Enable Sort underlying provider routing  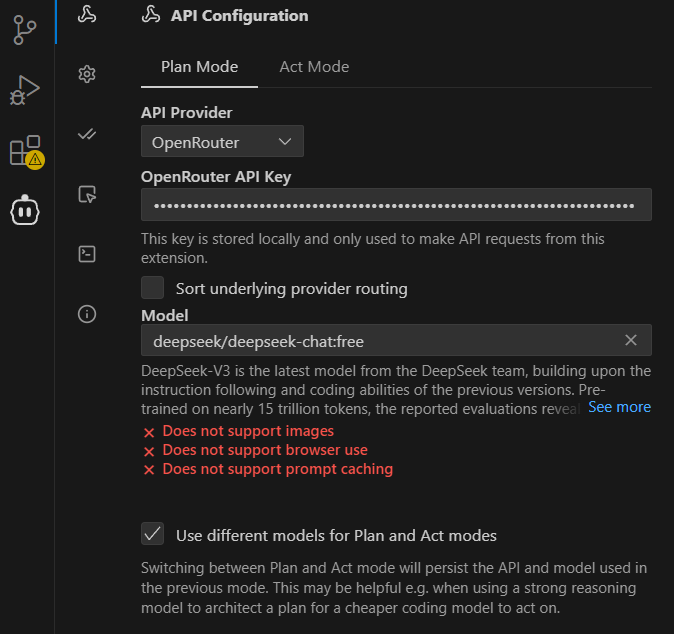pos(153,288)
